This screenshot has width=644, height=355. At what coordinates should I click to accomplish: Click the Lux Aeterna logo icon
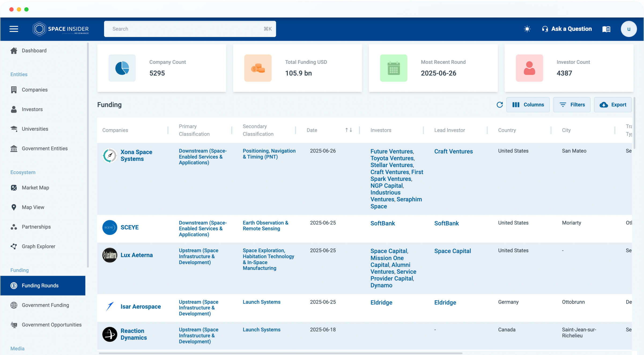[110, 255]
